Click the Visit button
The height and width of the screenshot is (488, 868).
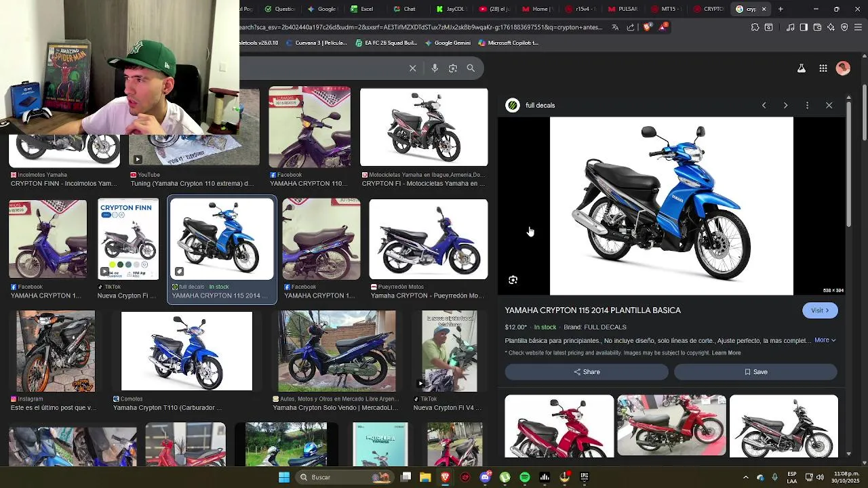(x=820, y=310)
